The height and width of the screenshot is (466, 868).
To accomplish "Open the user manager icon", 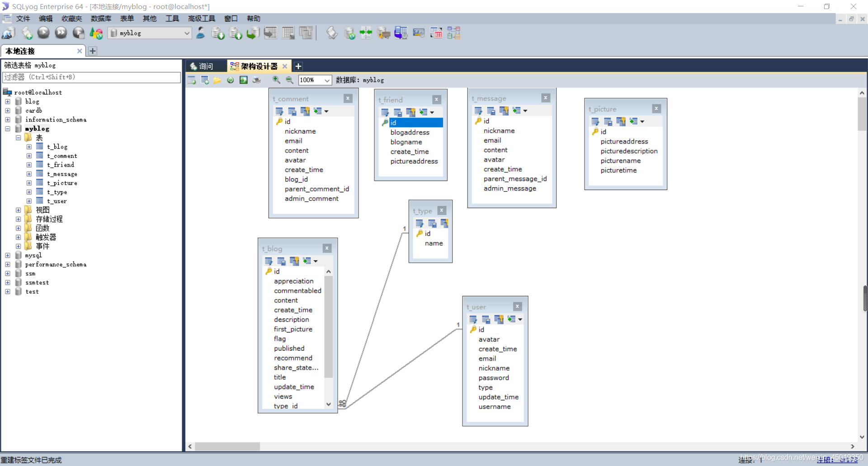I will coord(201,33).
